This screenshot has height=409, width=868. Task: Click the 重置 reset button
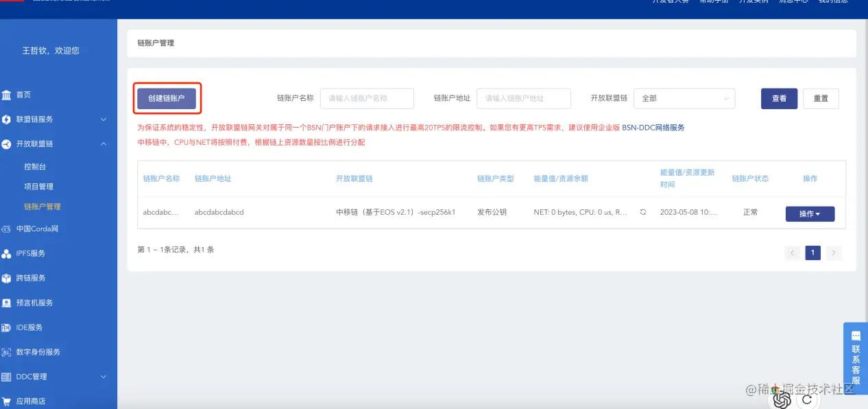pos(821,98)
